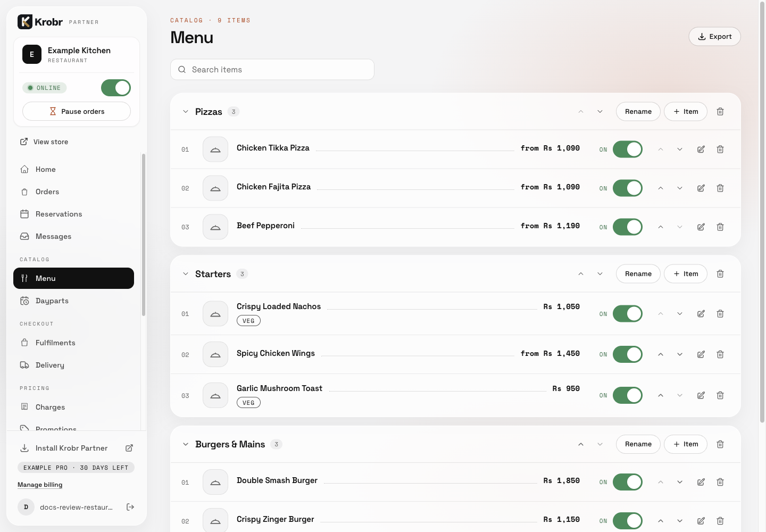
Task: Delete the Starters category
Action: pos(720,274)
